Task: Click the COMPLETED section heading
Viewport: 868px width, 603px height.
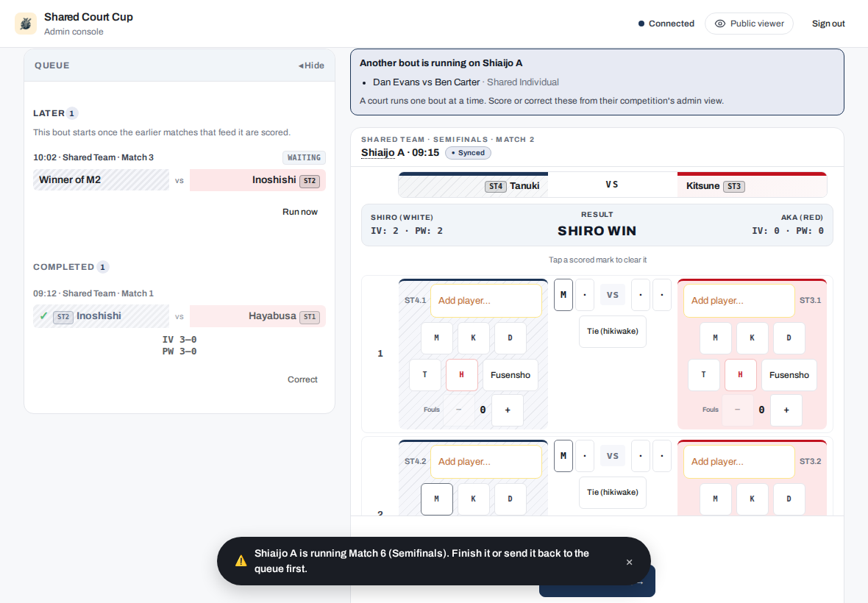Action: (x=64, y=267)
